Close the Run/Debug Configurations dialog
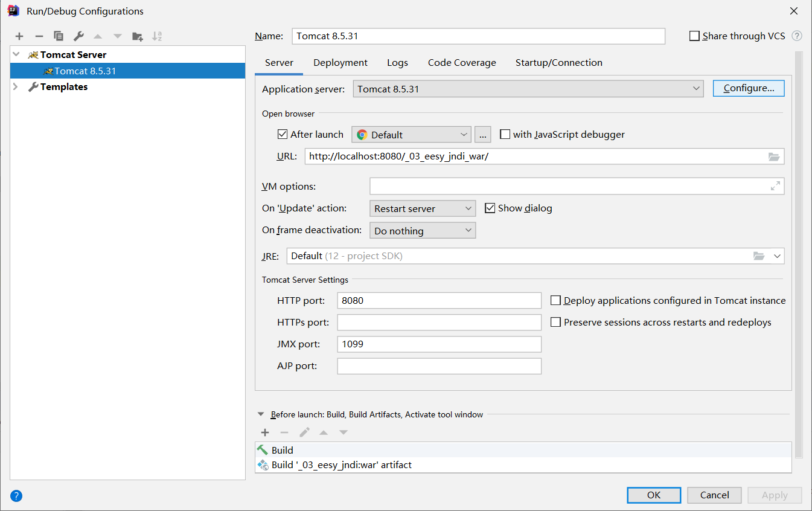This screenshot has width=812, height=511. (794, 11)
